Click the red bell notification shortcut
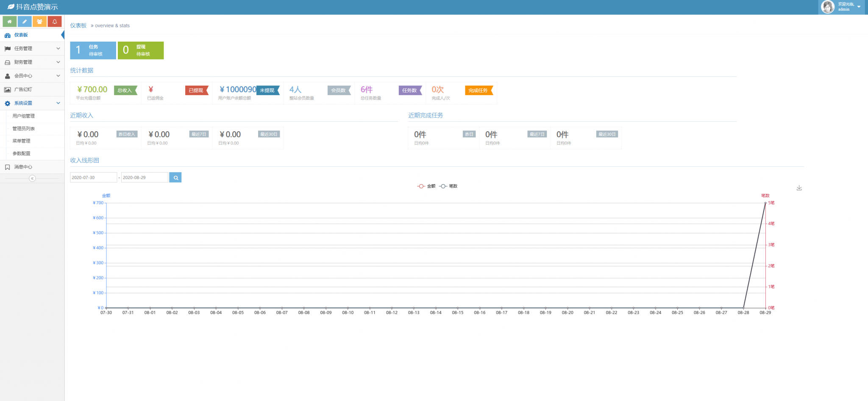868x401 pixels. coord(55,22)
